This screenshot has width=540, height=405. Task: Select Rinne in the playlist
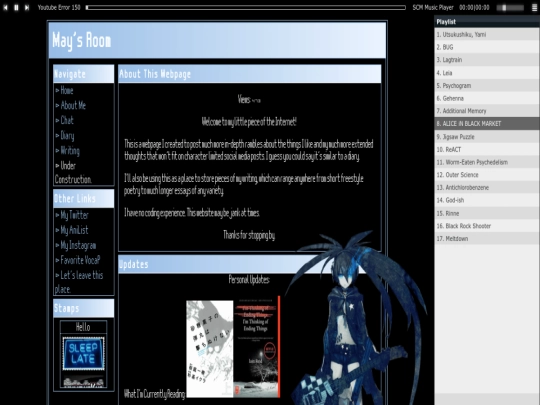pyautogui.click(x=487, y=213)
